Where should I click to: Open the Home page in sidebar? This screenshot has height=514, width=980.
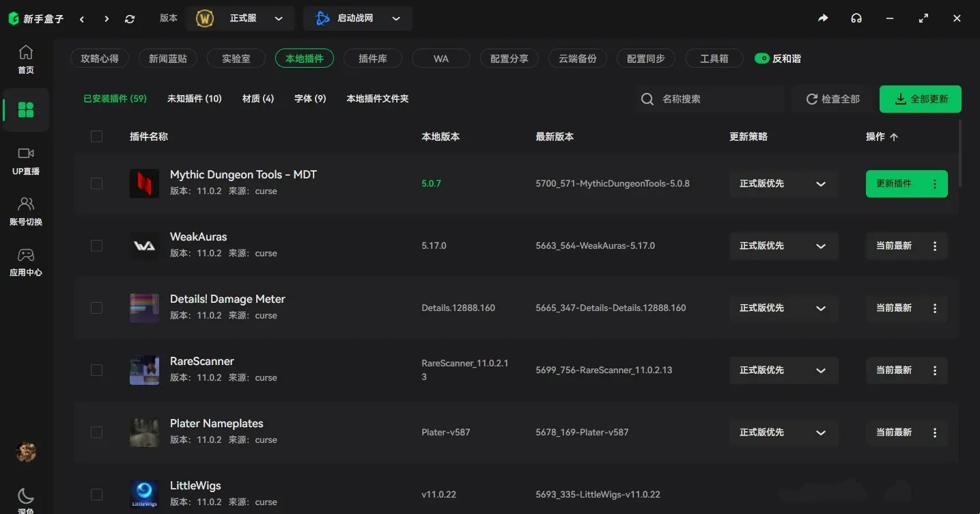point(26,59)
